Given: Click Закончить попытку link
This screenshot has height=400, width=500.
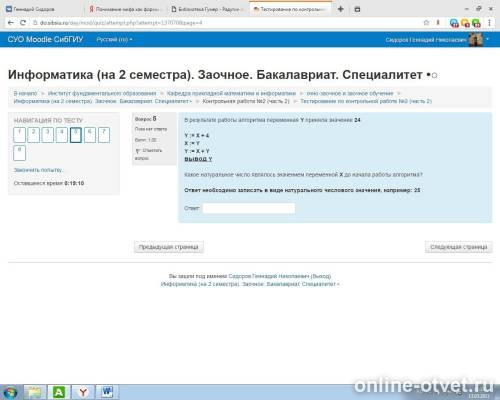Looking at the screenshot, I should click(38, 170).
